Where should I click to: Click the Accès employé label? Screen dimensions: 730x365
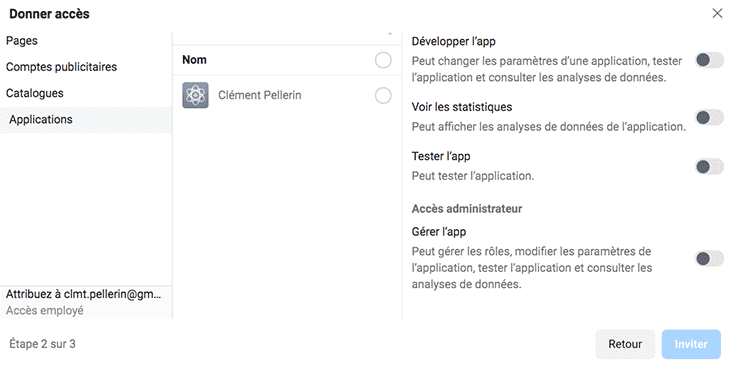tap(45, 311)
